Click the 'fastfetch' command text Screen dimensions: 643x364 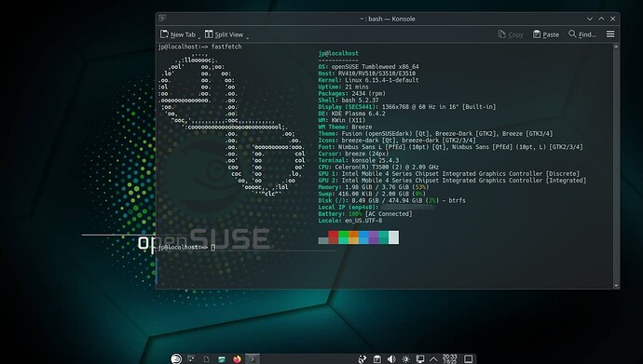[226, 47]
